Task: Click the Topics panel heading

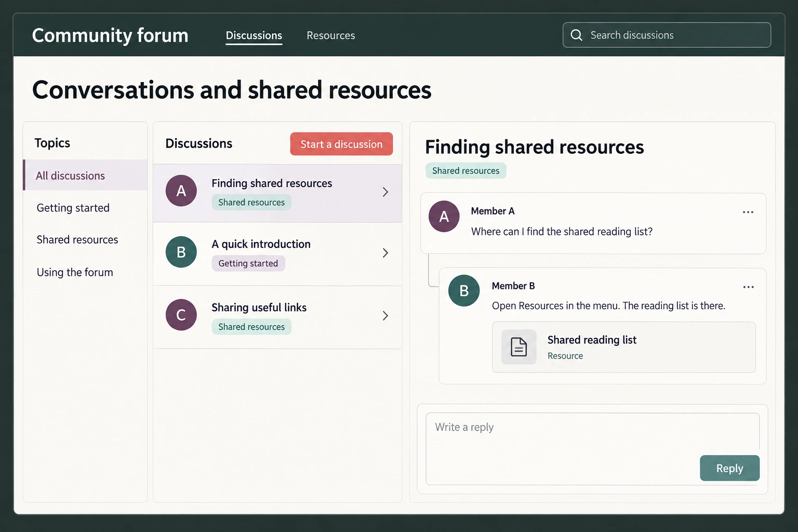Action: point(52,143)
